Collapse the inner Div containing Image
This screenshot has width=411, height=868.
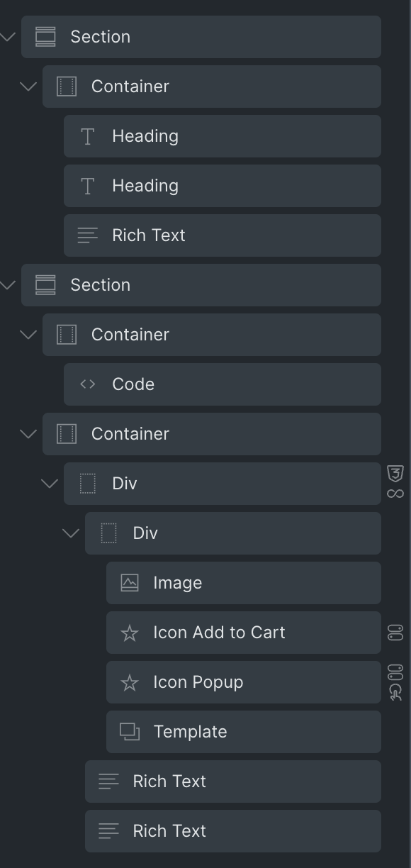[71, 533]
